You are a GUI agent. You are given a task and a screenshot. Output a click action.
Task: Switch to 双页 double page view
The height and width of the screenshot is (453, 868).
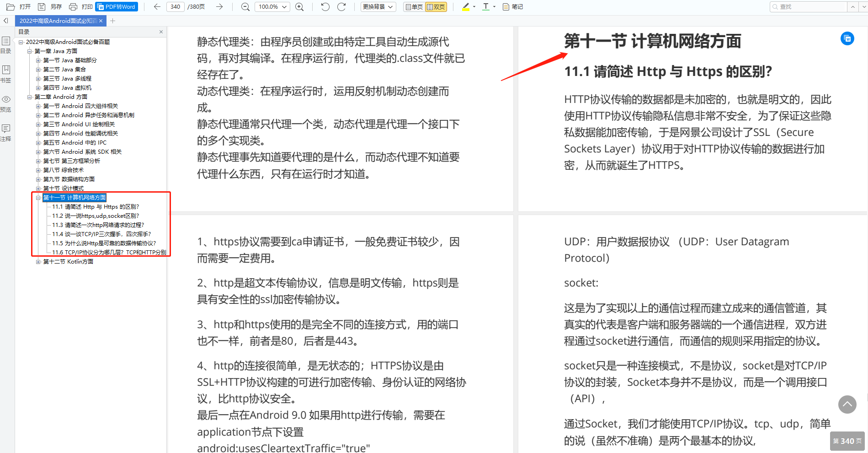click(x=436, y=7)
